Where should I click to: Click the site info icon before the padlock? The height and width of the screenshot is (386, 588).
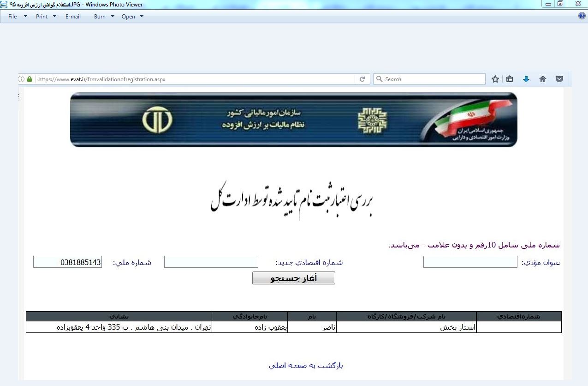pos(22,79)
